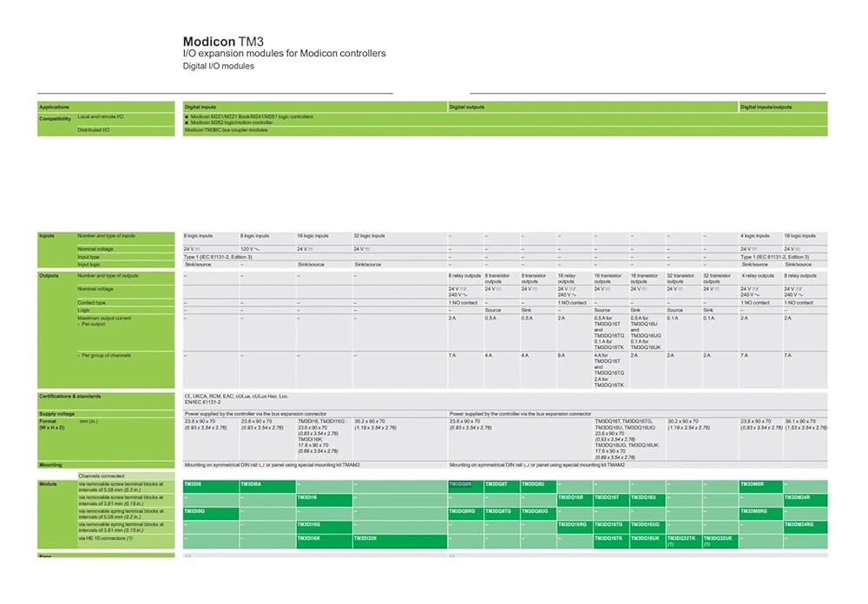Screen dimensions: 868x604
Task: Click the Supply voltage row label
Action: pyautogui.click(x=57, y=414)
